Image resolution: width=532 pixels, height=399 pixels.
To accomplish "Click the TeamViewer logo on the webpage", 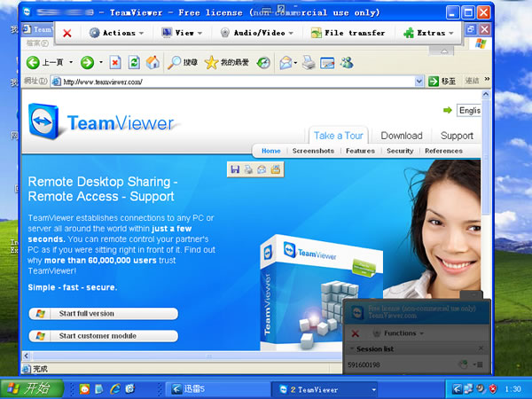I will (x=102, y=122).
